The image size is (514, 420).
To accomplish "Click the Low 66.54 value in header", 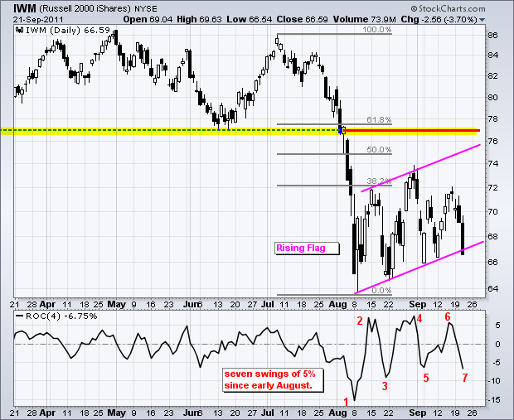I will point(250,20).
